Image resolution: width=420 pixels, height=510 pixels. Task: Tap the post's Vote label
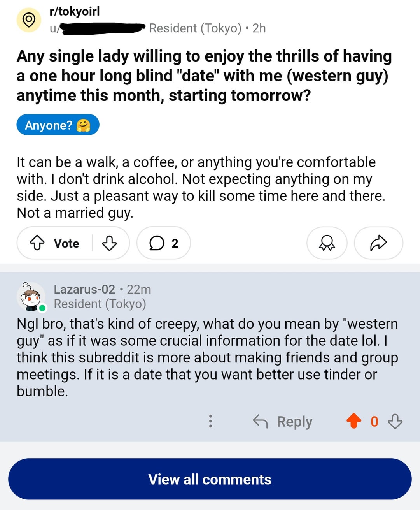66,243
